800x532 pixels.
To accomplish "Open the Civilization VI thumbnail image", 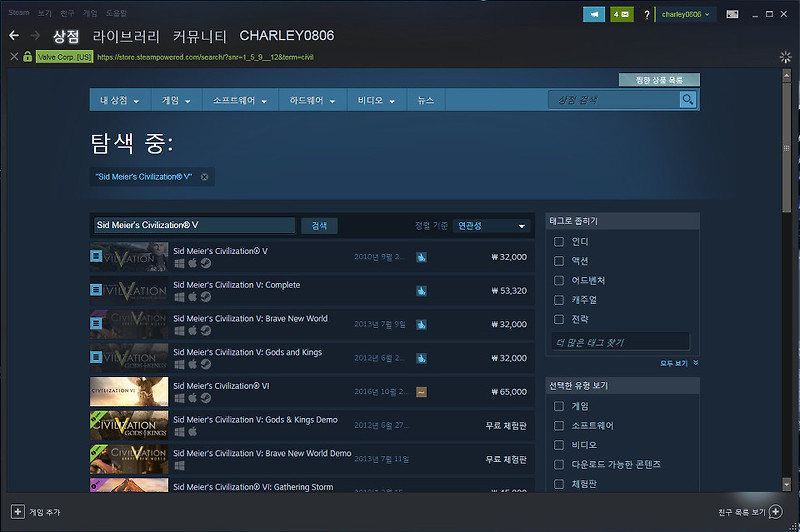I will pos(129,391).
